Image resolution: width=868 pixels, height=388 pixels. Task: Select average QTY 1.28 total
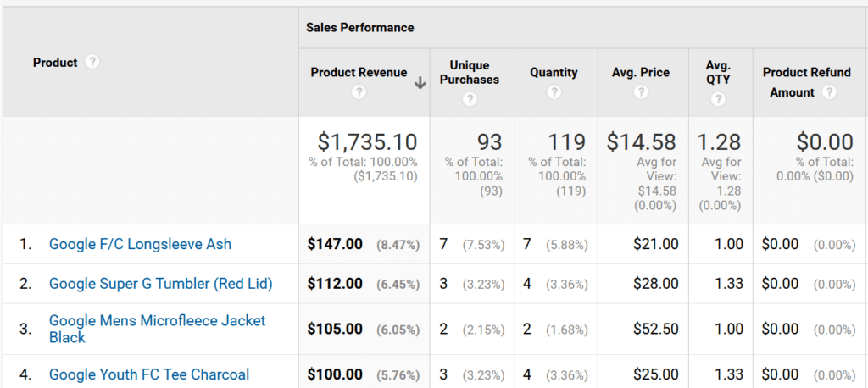click(719, 142)
